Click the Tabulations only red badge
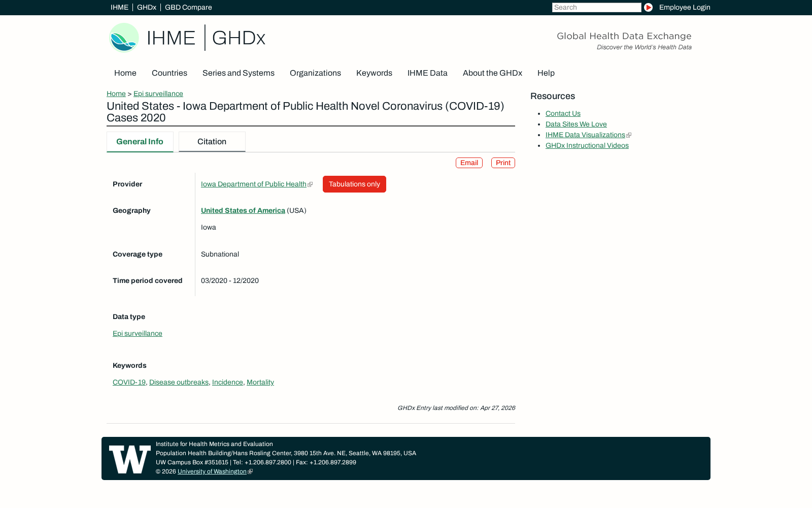 (354, 184)
